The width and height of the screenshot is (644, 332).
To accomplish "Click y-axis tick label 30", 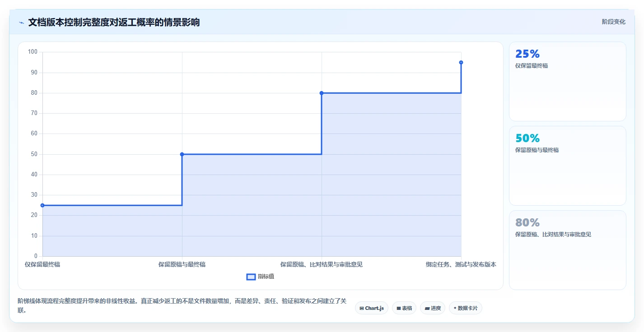I will [x=34, y=195].
